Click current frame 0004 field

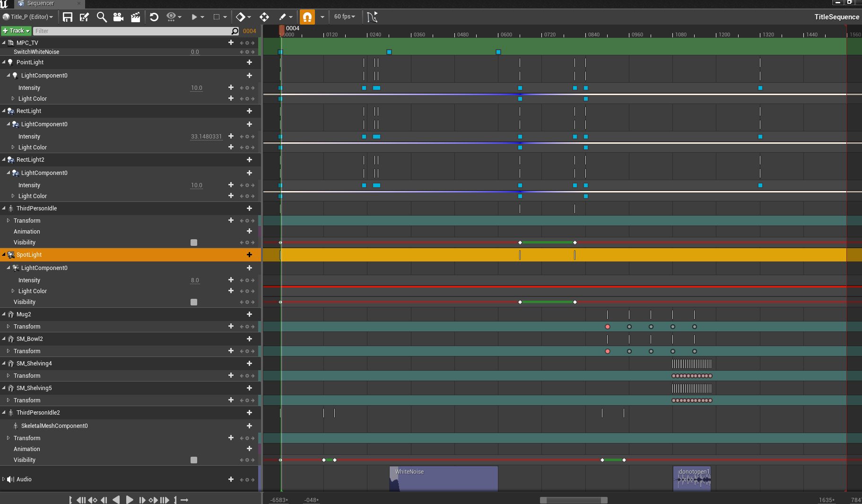250,31
